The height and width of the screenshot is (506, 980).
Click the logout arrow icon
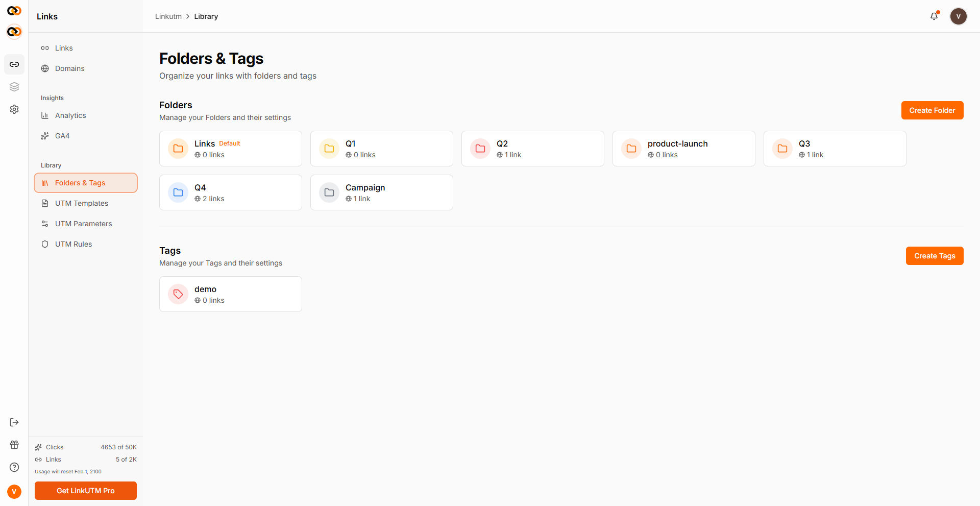tap(14, 422)
